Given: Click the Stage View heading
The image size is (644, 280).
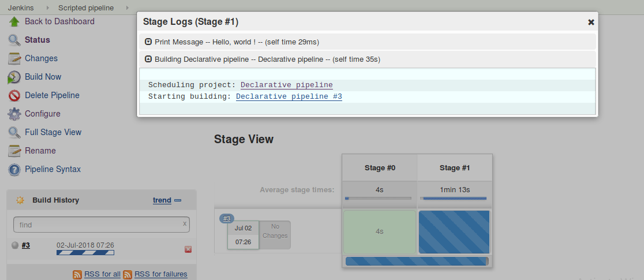Looking at the screenshot, I should (x=244, y=139).
